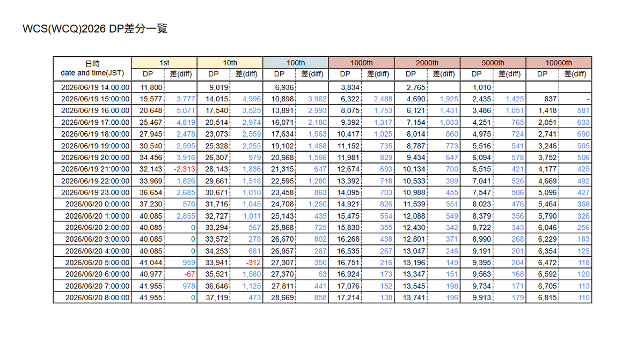Click the "5000th" column group header
The width and height of the screenshot is (644, 343).
point(493,63)
